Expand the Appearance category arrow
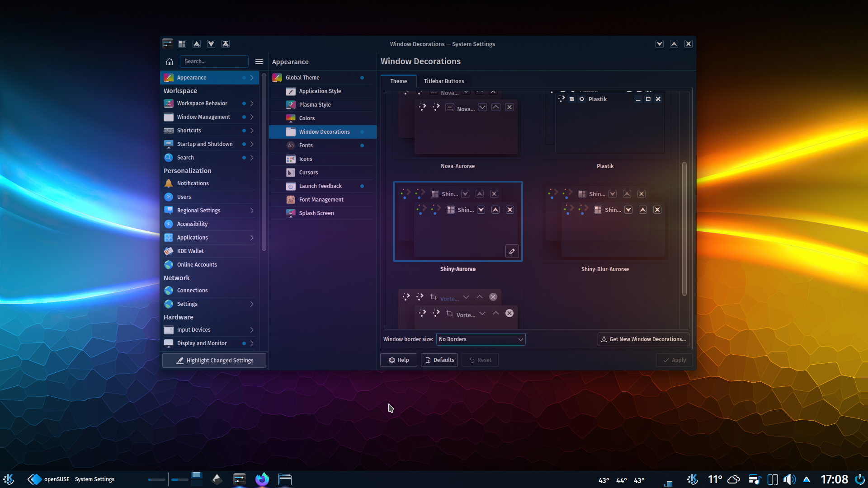The width and height of the screenshot is (868, 488). [252, 78]
